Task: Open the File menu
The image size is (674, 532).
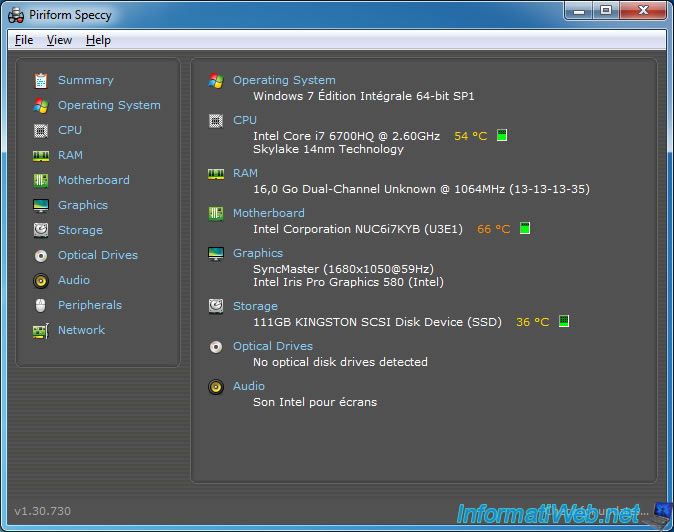Action: click(x=24, y=40)
